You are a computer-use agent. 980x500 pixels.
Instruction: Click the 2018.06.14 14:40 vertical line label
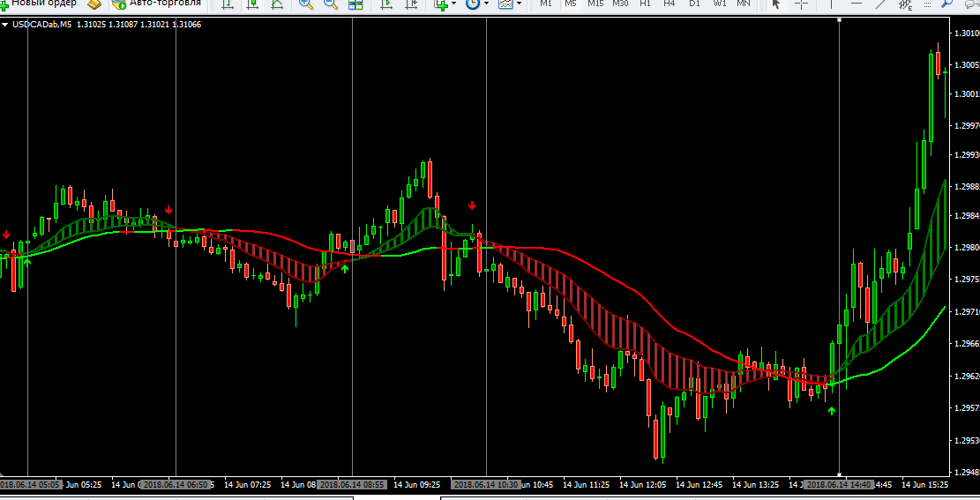[839, 484]
